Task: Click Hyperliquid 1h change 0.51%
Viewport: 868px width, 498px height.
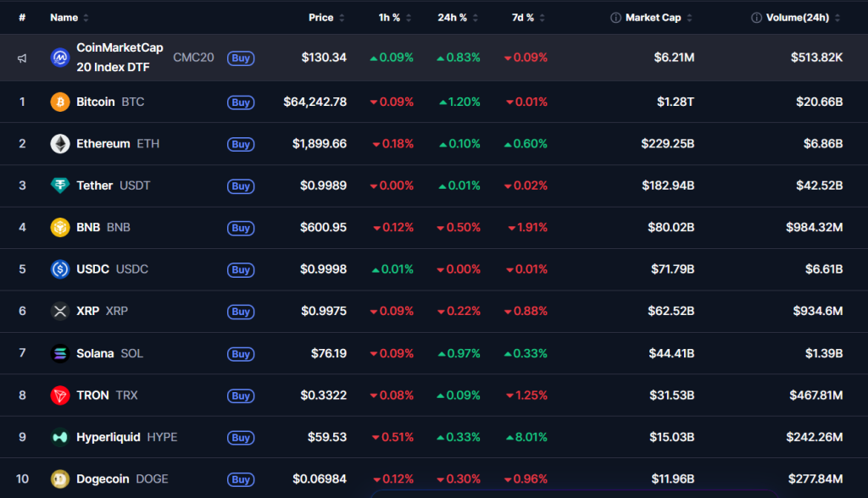Action: (392, 437)
